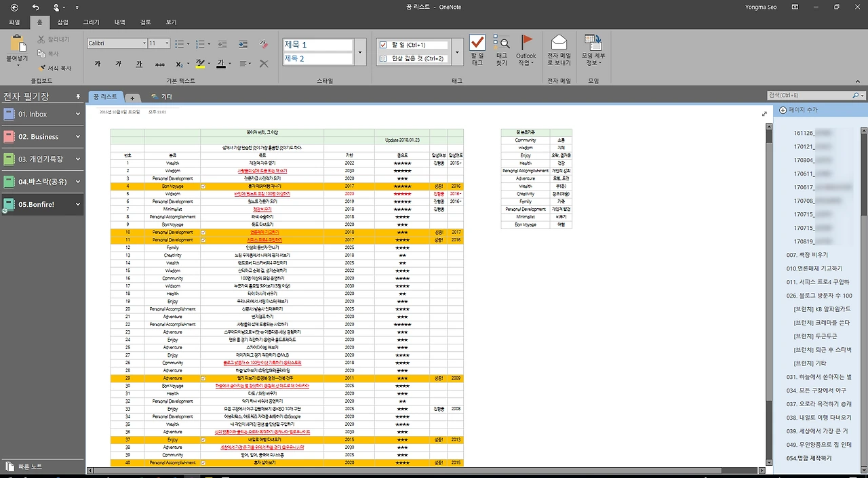Apply black font color
The height and width of the screenshot is (478, 868).
pyautogui.click(x=220, y=64)
